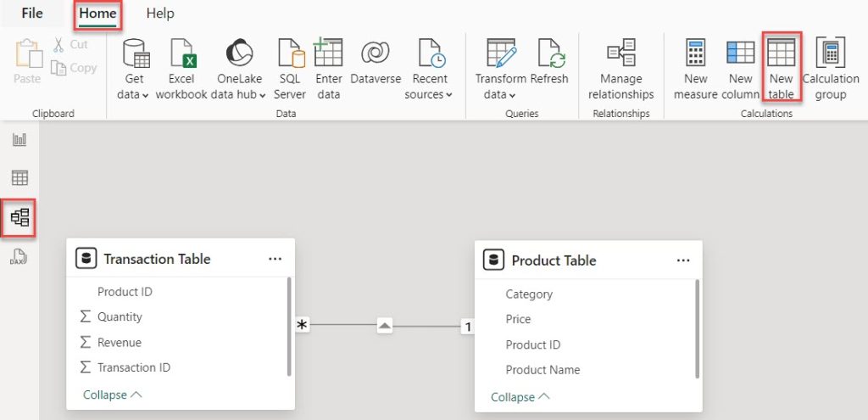Open Dataverse connector
The height and width of the screenshot is (420, 868).
tap(376, 61)
